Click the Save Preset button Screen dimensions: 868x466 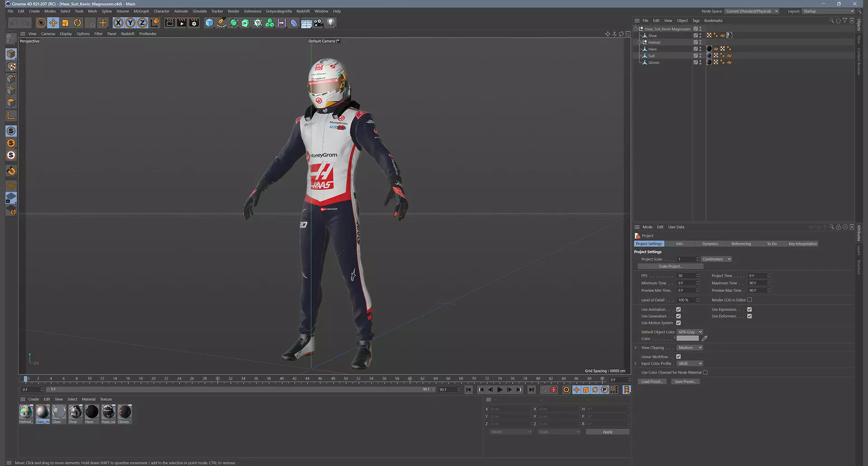(685, 381)
